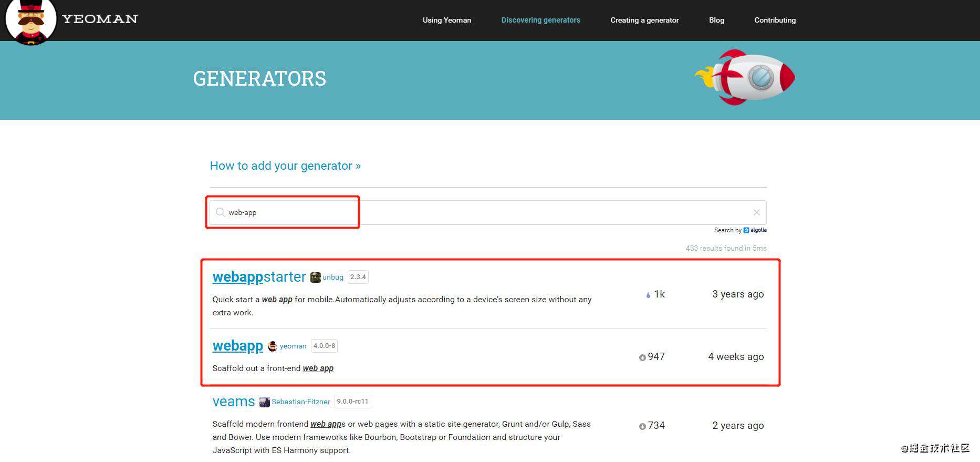Screen dimensions: 980x462
Task: Open yeoman author profile link
Action: [x=293, y=346]
